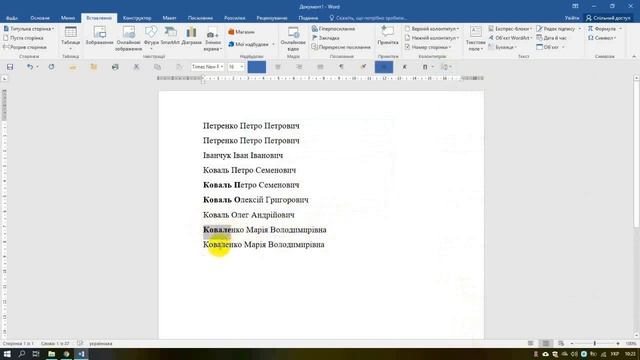Toggle italic K button
Screen dimensions: 640x360
(x=405, y=67)
